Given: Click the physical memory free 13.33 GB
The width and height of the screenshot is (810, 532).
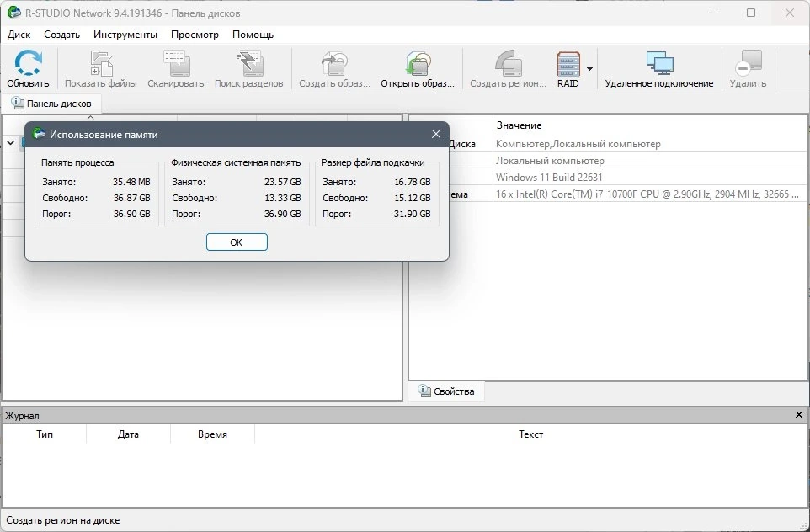Looking at the screenshot, I should pyautogui.click(x=282, y=198).
